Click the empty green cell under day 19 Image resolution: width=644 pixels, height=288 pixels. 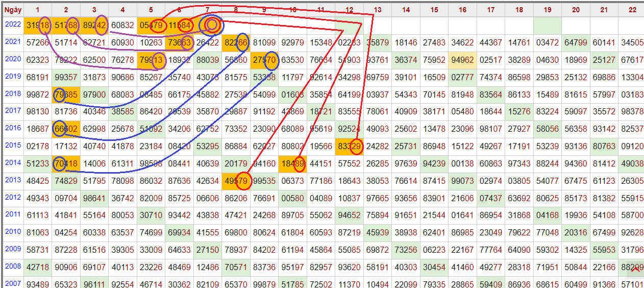[x=548, y=25]
